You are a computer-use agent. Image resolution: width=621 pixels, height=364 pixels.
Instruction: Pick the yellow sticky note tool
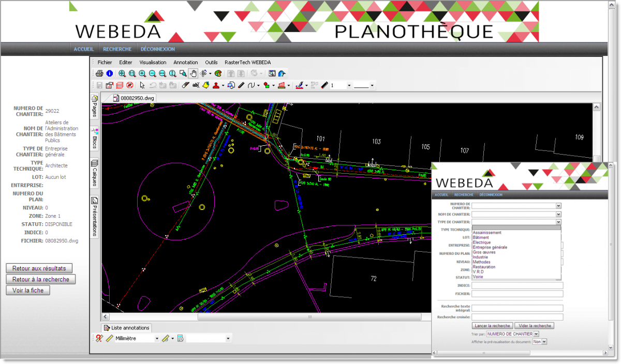[x=206, y=85]
